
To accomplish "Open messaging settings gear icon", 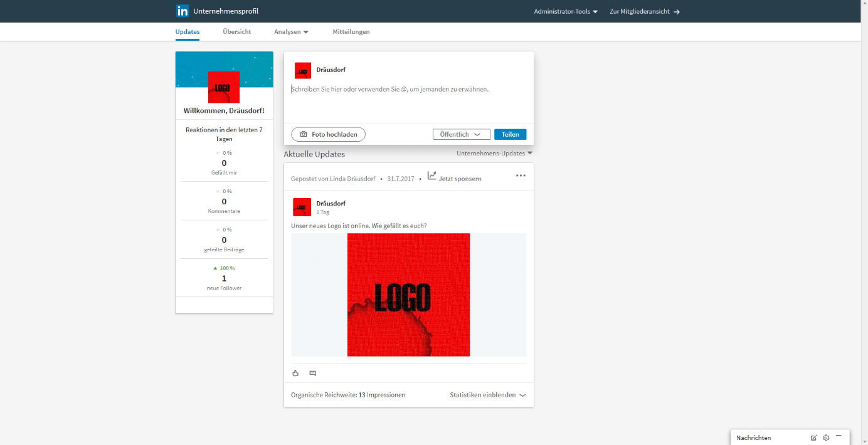I will click(826, 437).
